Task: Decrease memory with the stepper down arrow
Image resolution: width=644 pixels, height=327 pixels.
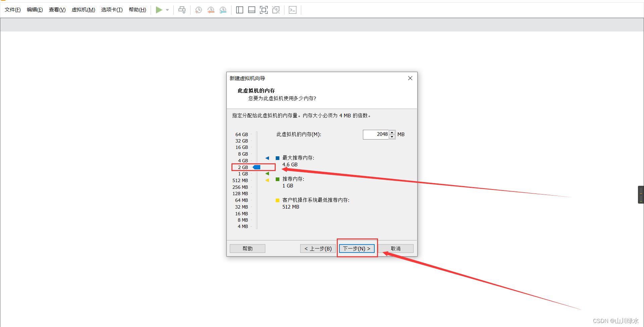Action: click(x=392, y=137)
